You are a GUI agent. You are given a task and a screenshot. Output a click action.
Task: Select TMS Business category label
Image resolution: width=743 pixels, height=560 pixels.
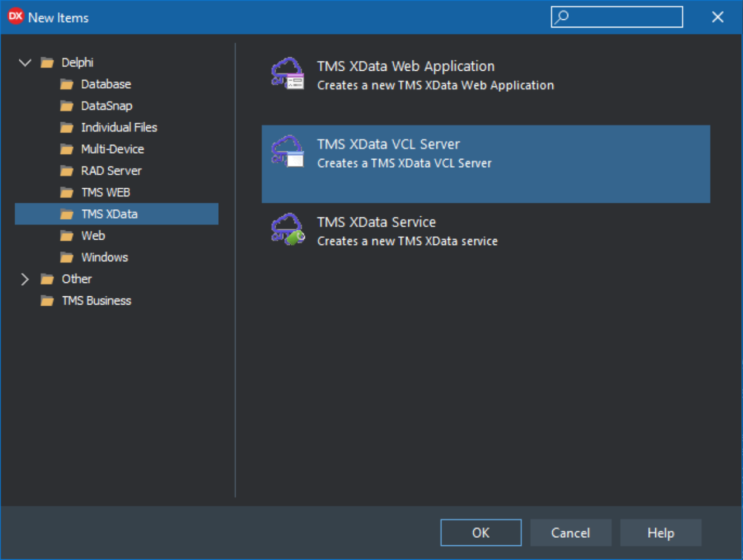point(97,300)
